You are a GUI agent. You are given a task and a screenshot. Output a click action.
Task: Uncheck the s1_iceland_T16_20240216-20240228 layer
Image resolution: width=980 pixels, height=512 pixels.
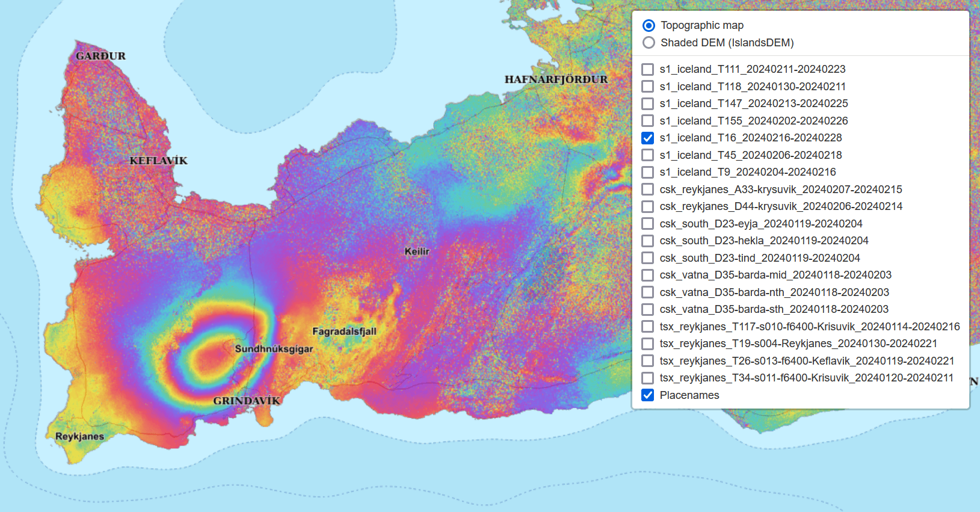coord(647,138)
